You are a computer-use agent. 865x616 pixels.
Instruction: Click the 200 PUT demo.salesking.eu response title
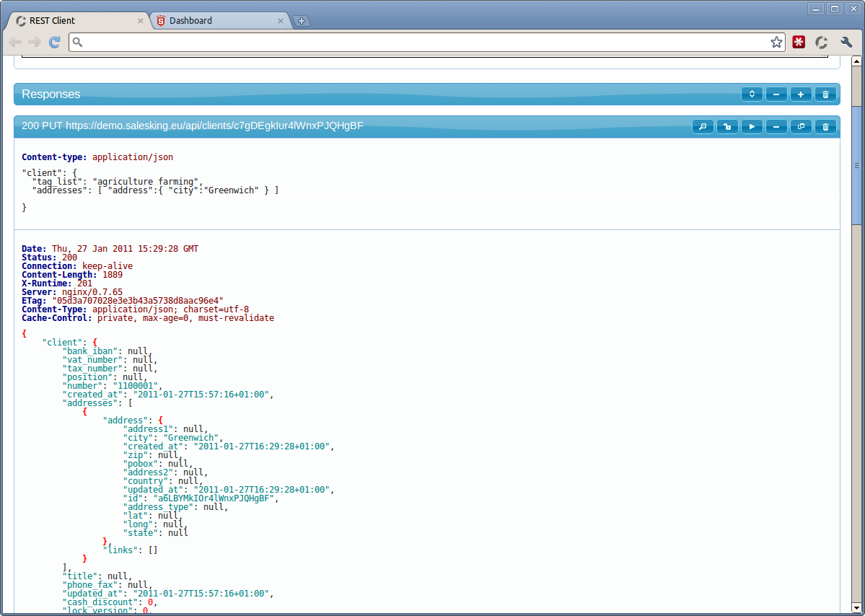(x=193, y=126)
